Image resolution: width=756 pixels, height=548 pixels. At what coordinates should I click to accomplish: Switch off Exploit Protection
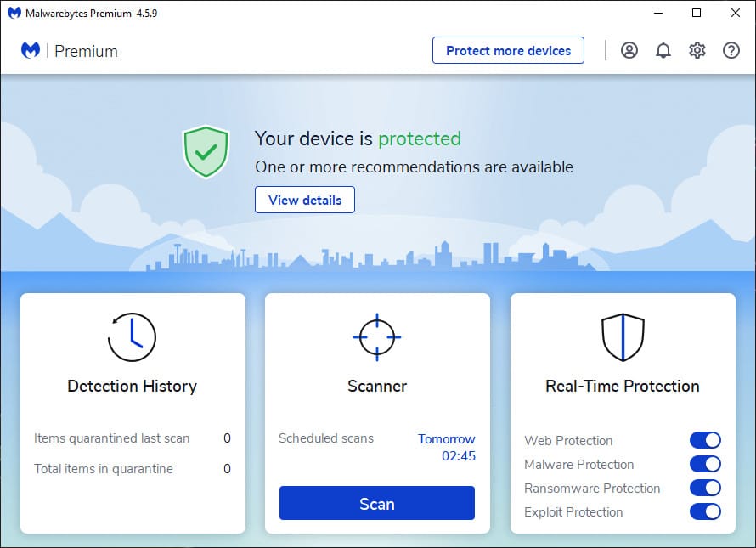coord(705,511)
